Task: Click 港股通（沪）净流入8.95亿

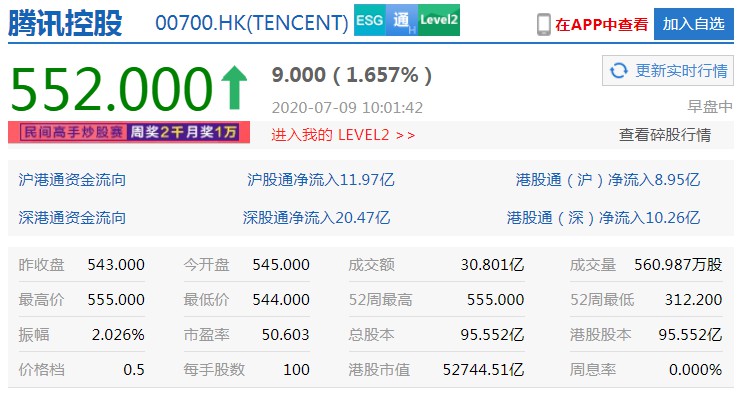Action: pyautogui.click(x=608, y=180)
